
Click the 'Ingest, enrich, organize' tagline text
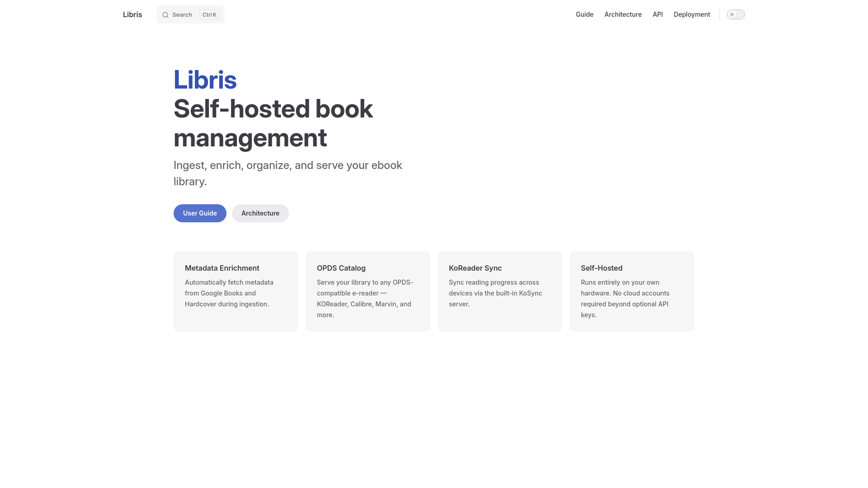click(x=288, y=174)
